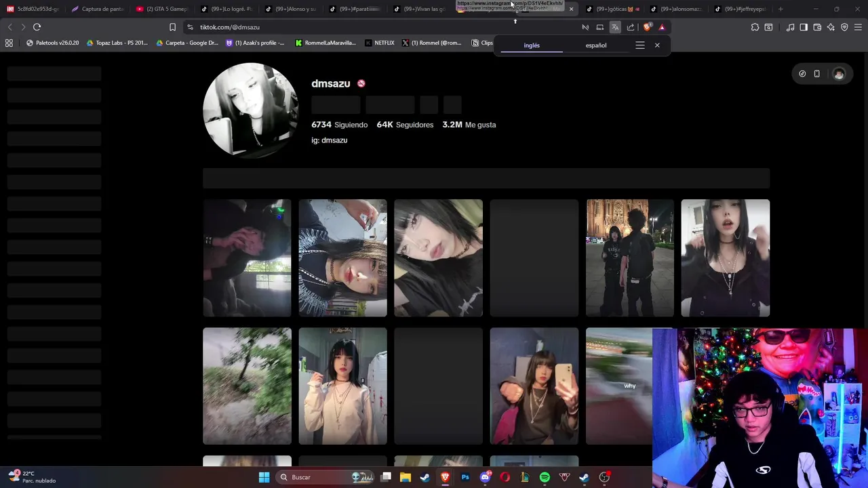Open TikTok get-app phone icon
Image resolution: width=868 pixels, height=488 pixels.
(816, 74)
